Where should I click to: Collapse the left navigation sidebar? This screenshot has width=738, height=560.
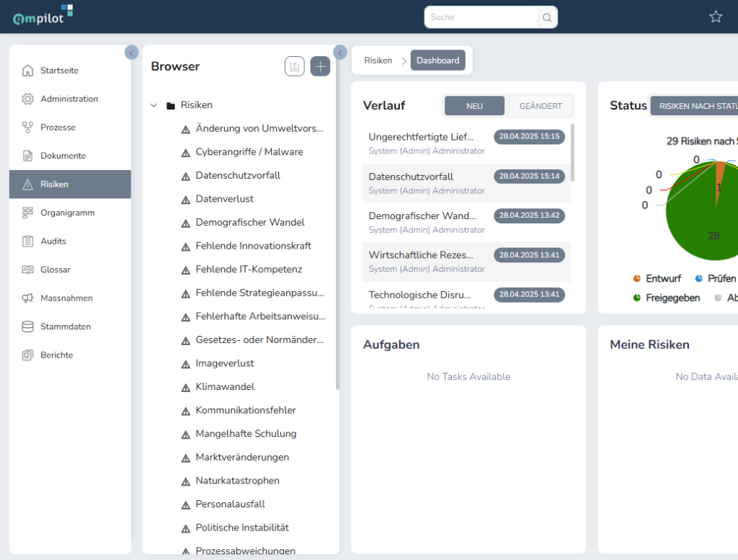point(131,53)
